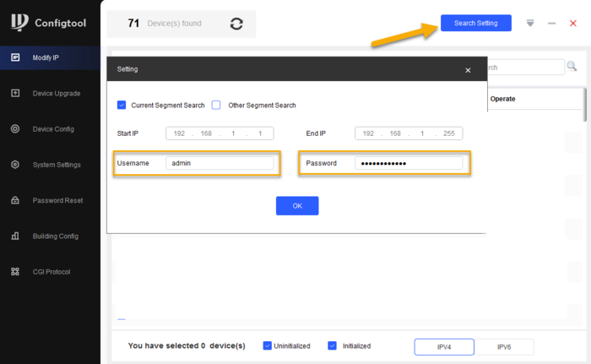Click the Password Reset sidebar icon
591x364 pixels.
click(x=15, y=200)
